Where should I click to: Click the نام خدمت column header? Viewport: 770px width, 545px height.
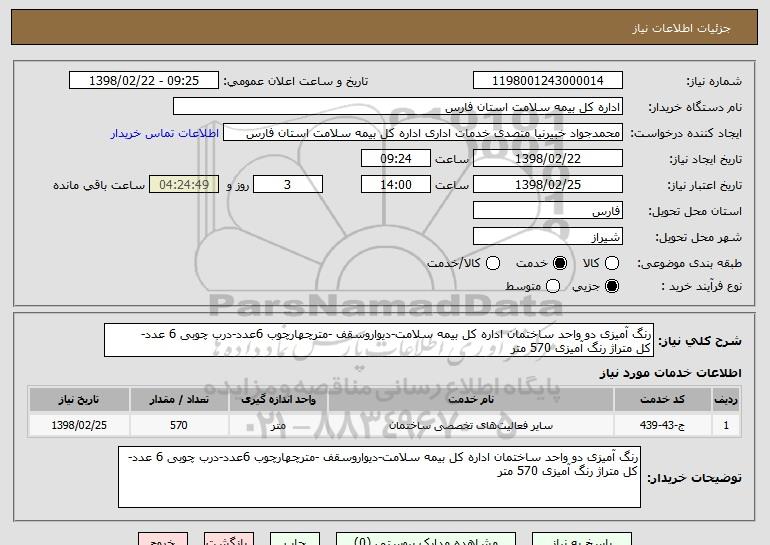[x=470, y=400]
